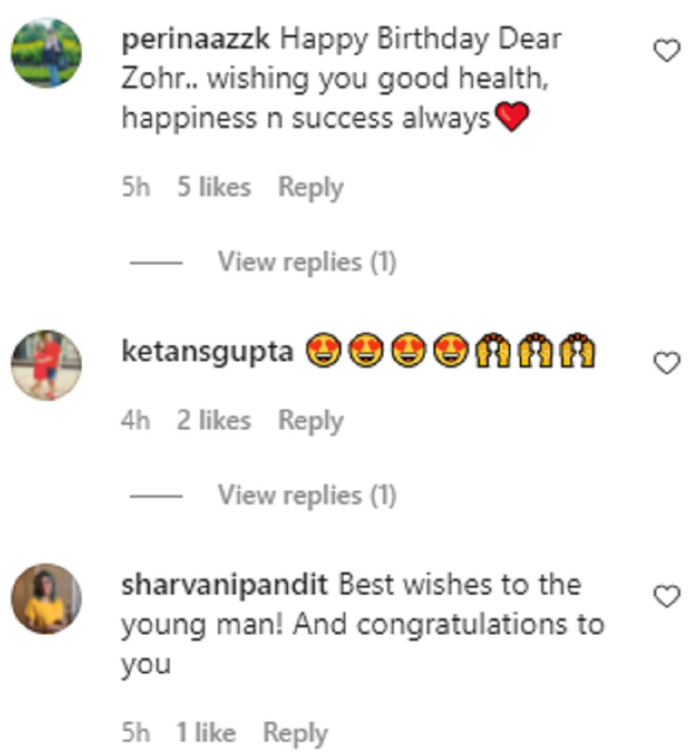Click the 5h timestamp on perinaazzk's comment

click(x=135, y=188)
